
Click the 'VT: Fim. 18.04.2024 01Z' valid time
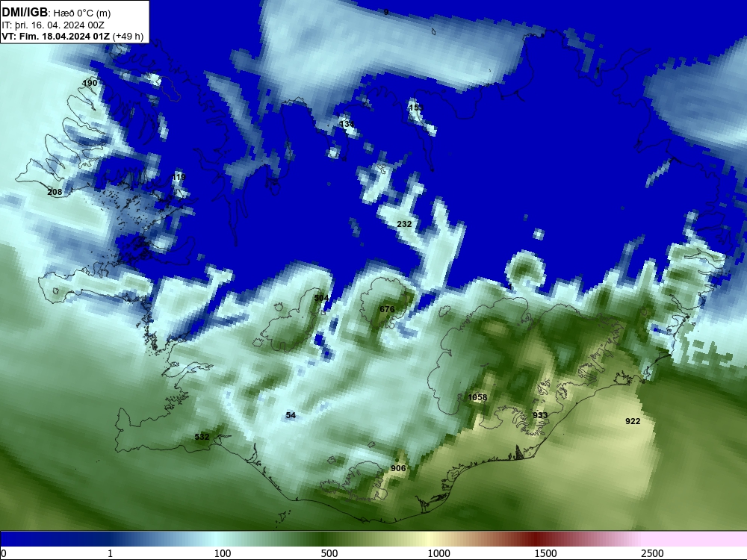56,36
